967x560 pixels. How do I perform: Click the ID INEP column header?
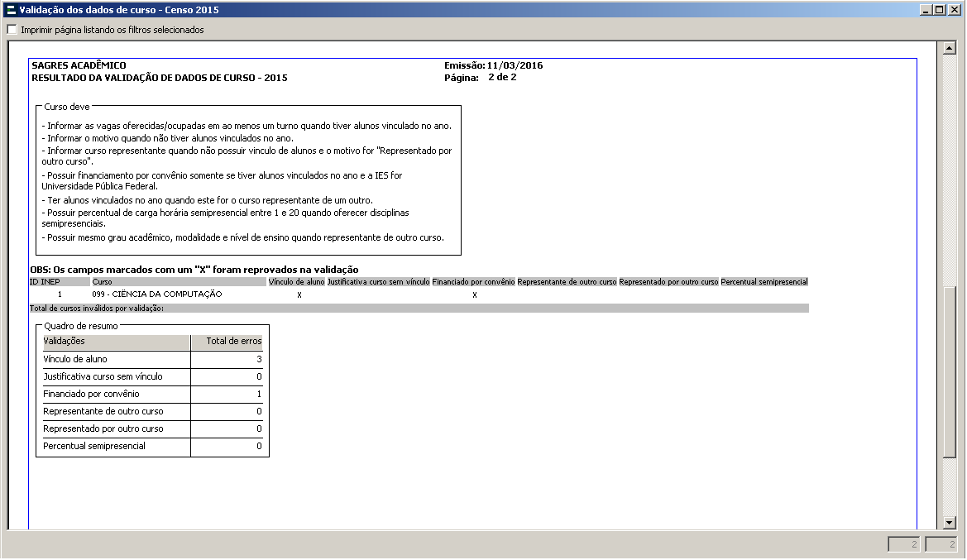(45, 282)
